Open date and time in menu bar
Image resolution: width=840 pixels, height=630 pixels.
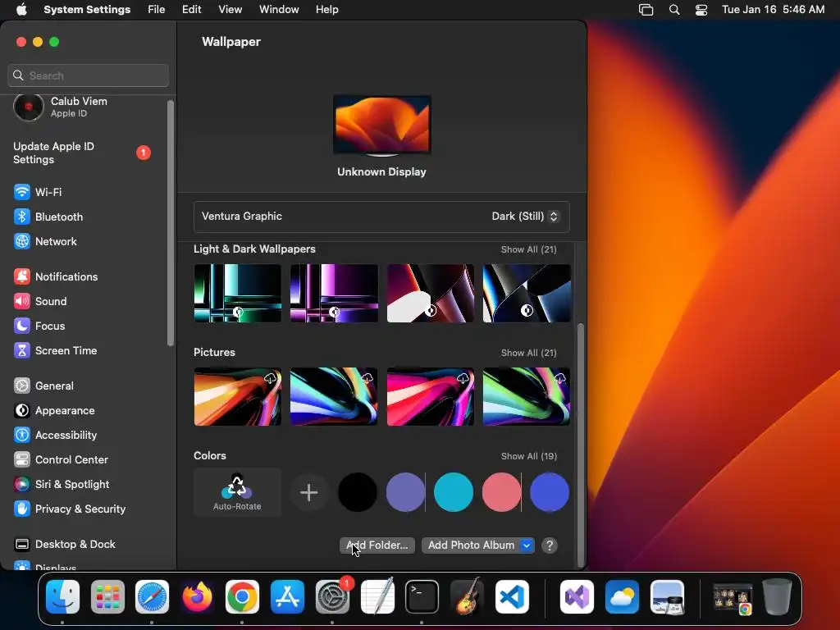pos(773,10)
